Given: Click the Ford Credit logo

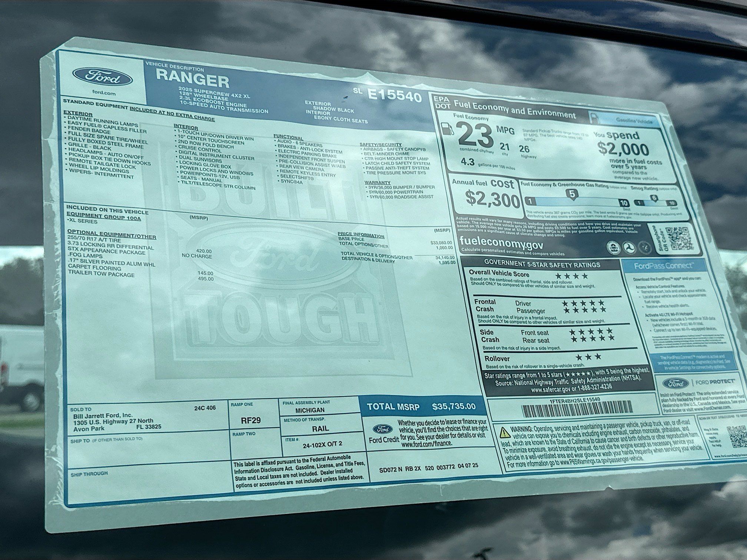Looking at the screenshot, I should [x=383, y=433].
